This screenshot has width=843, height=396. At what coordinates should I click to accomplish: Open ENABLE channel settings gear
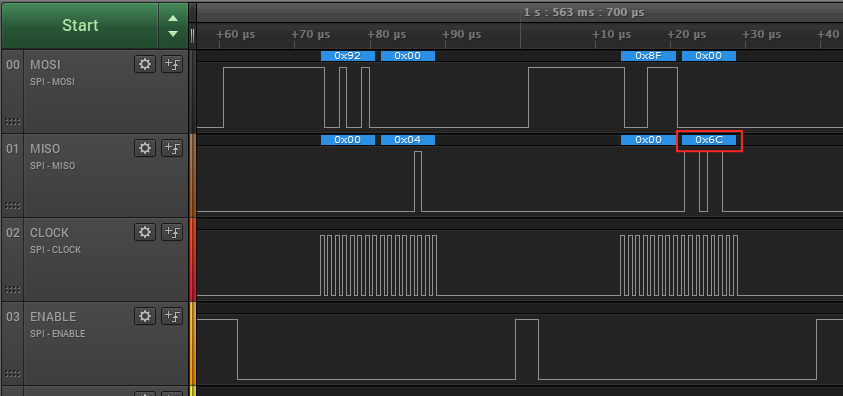tap(144, 316)
